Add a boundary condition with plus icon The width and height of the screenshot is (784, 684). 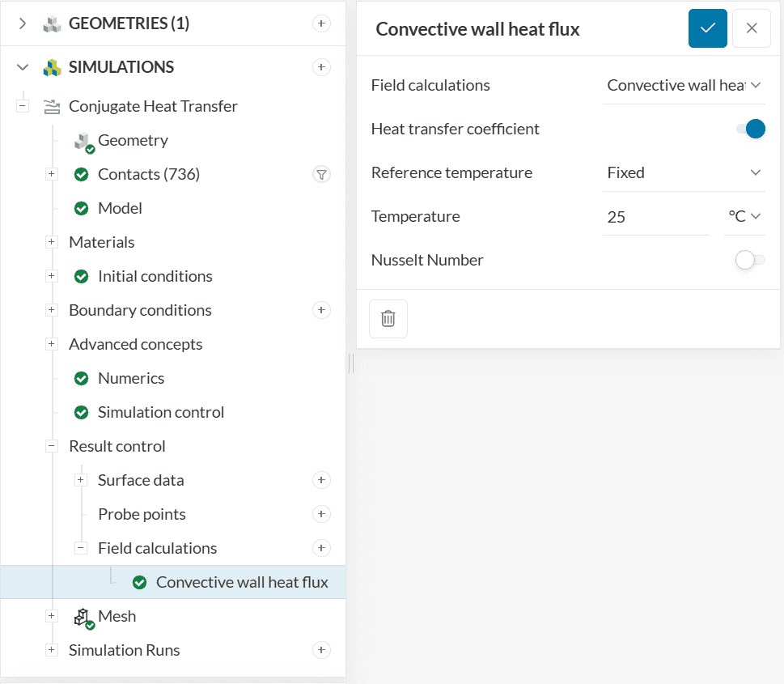(x=321, y=310)
